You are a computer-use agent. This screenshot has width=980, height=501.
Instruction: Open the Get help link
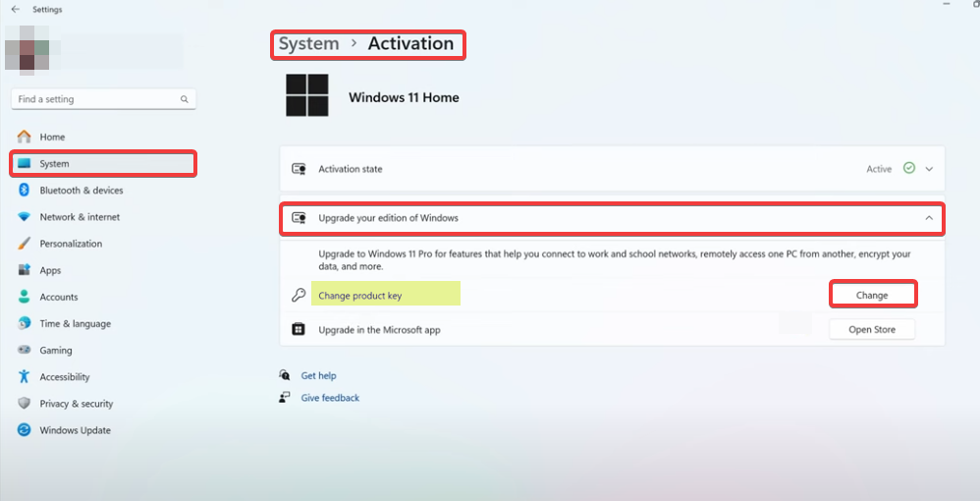pos(318,375)
